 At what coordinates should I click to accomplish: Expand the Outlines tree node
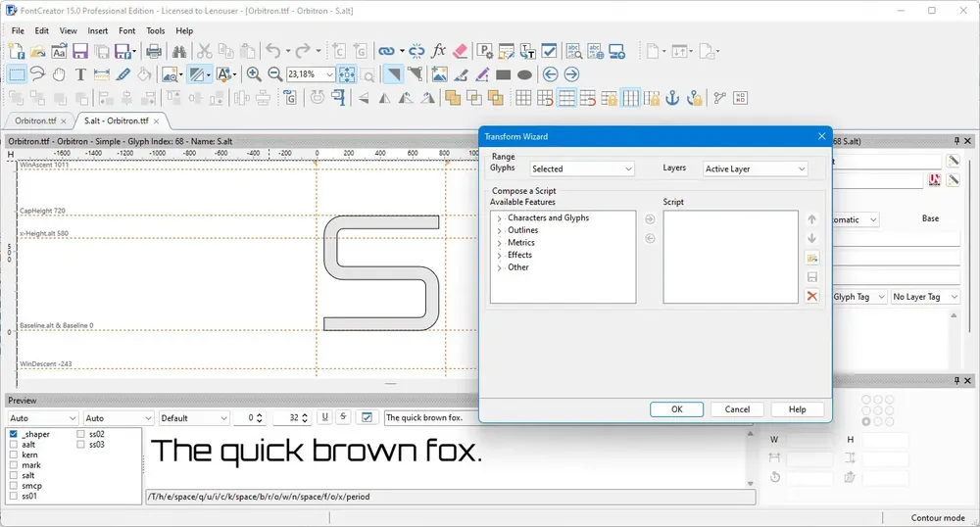pos(499,231)
